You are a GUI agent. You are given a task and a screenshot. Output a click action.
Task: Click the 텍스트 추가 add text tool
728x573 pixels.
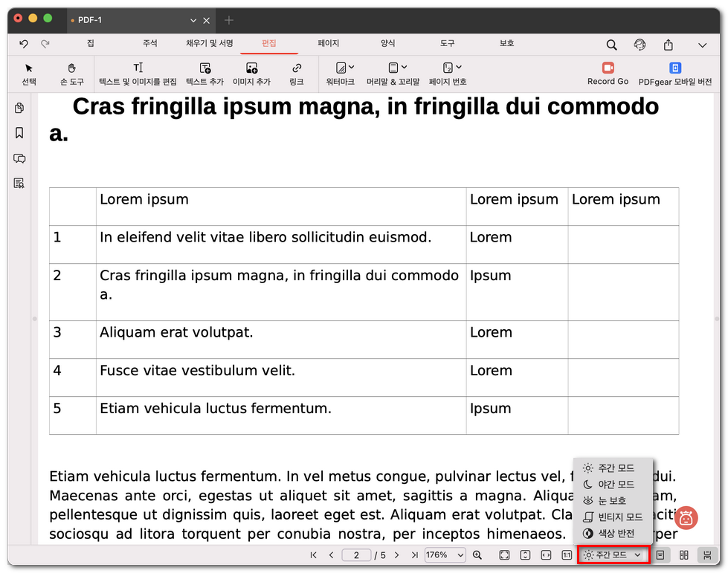204,74
